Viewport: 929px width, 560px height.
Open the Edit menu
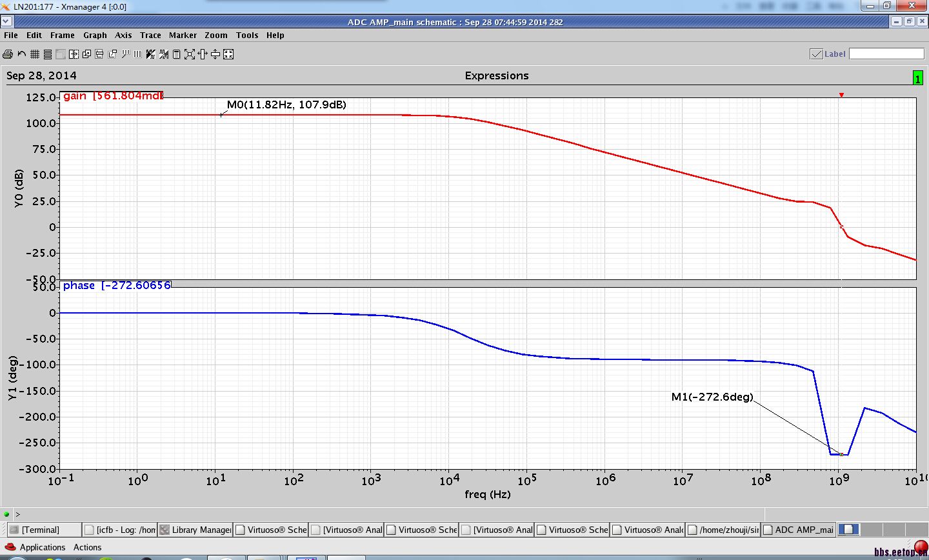(x=34, y=35)
